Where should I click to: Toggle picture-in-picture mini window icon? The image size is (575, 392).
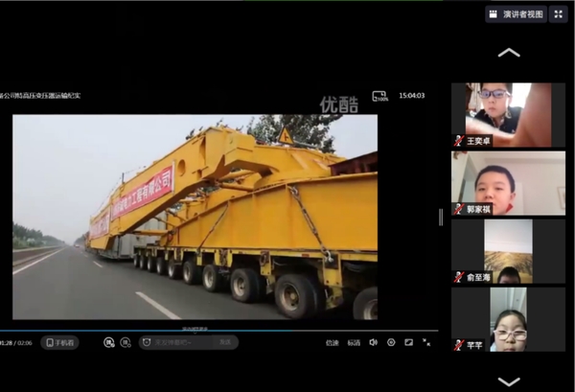point(408,342)
